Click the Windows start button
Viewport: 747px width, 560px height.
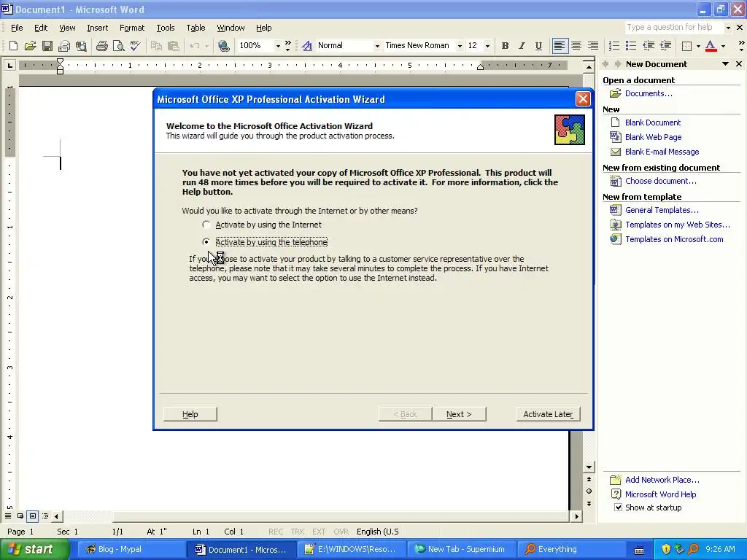(x=34, y=549)
